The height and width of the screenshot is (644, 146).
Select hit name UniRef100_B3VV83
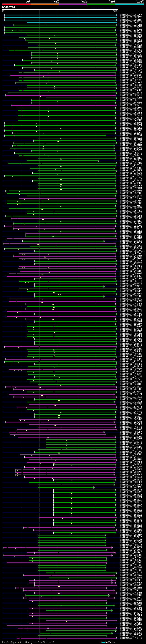click(x=131, y=326)
